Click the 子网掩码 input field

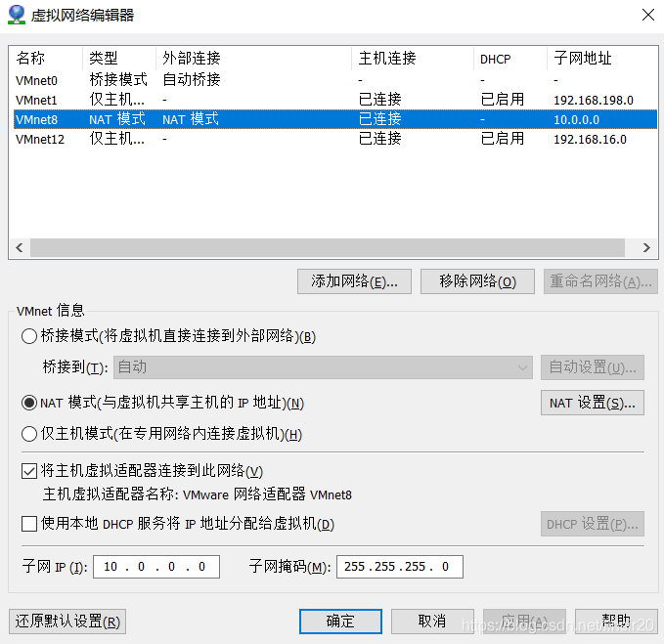pos(400,567)
